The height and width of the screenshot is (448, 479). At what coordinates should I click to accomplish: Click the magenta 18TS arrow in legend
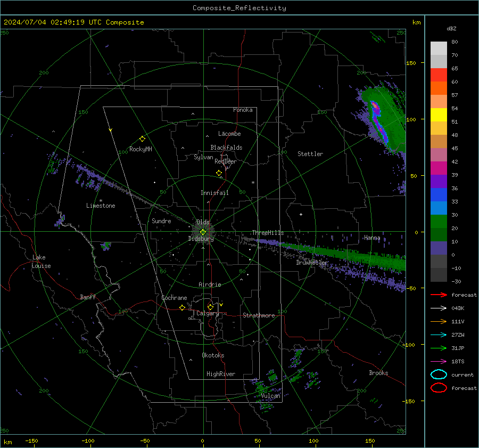[439, 362]
